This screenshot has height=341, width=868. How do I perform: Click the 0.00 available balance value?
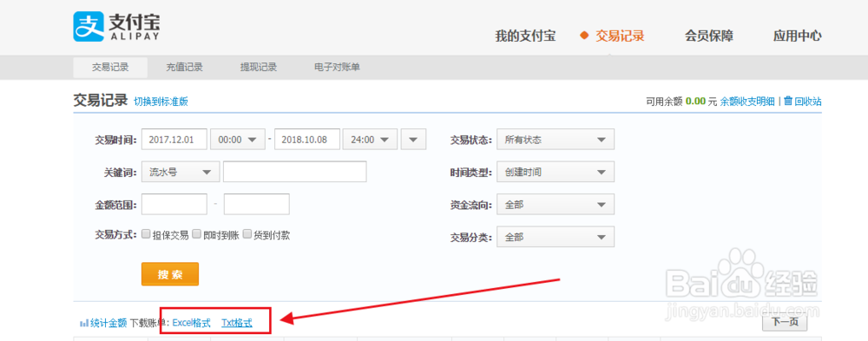(695, 102)
